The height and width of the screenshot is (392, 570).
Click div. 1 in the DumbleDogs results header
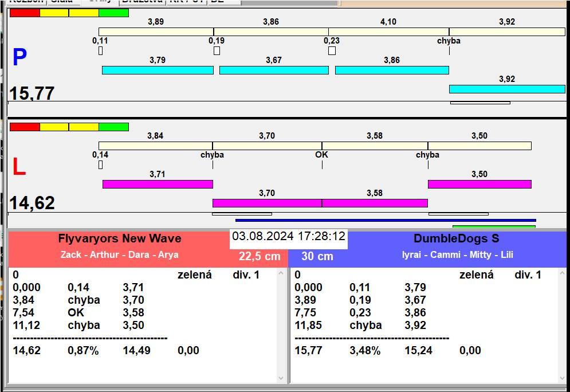tap(528, 275)
